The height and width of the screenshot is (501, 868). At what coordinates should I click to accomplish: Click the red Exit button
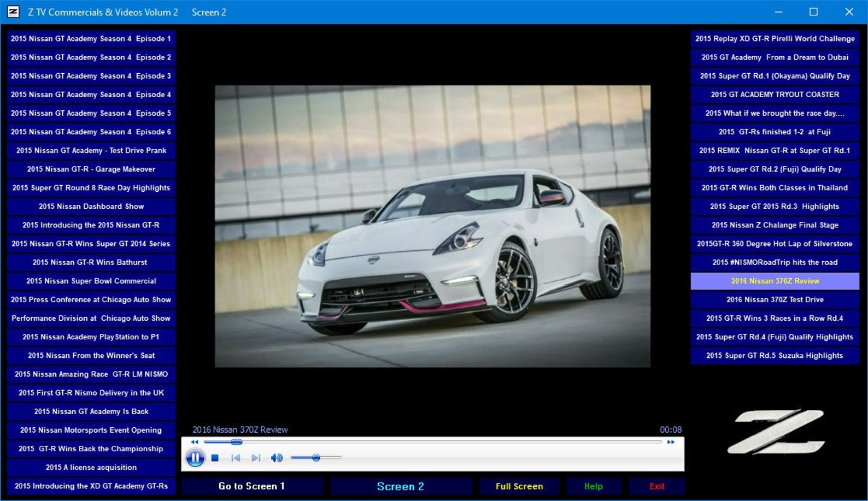pyautogui.click(x=657, y=486)
